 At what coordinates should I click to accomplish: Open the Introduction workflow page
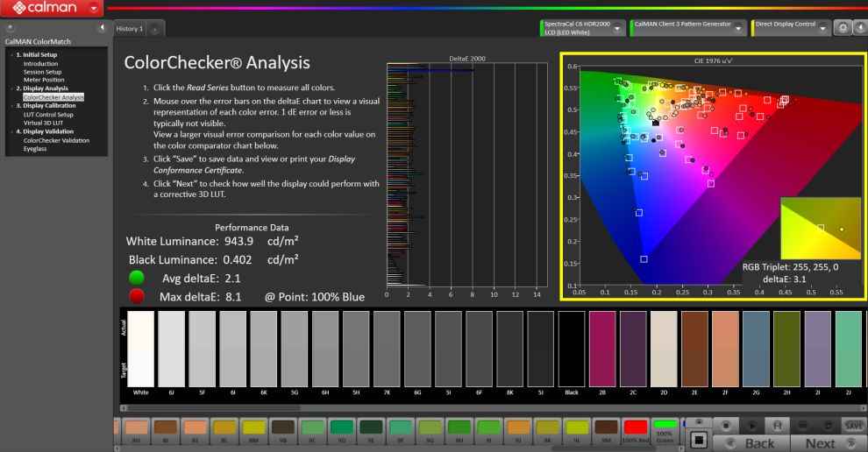[40, 64]
